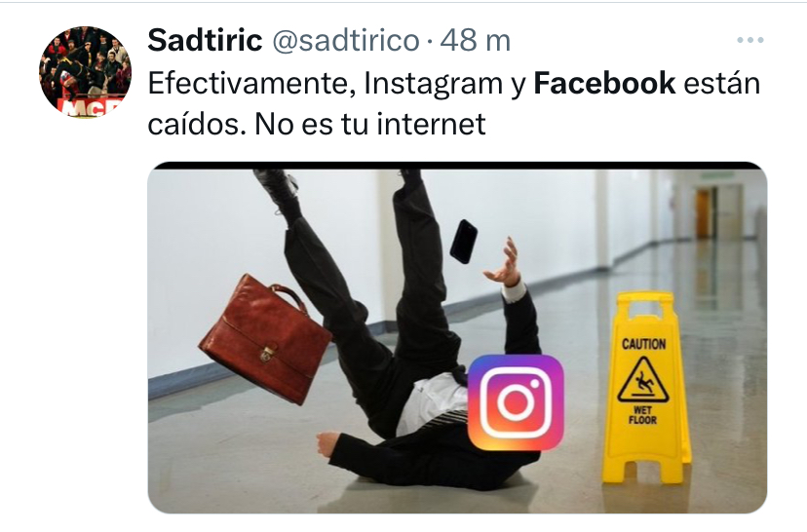The image size is (807, 532).
Task: Open the @sadtirico handle link
Action: click(345, 40)
